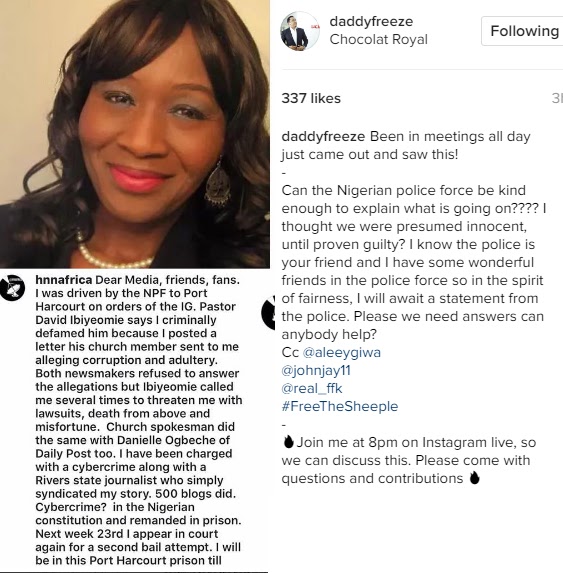The height and width of the screenshot is (573, 563).
Task: Open the @real_ffk mention
Action: tap(312, 388)
